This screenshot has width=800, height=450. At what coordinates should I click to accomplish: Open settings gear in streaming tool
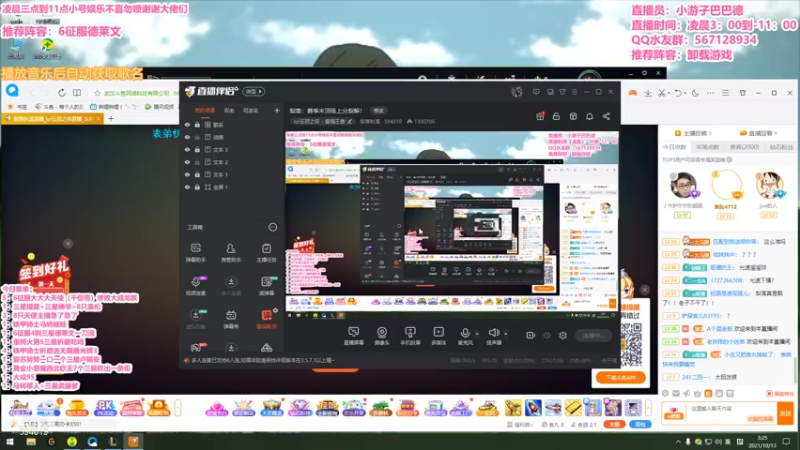coord(563,335)
